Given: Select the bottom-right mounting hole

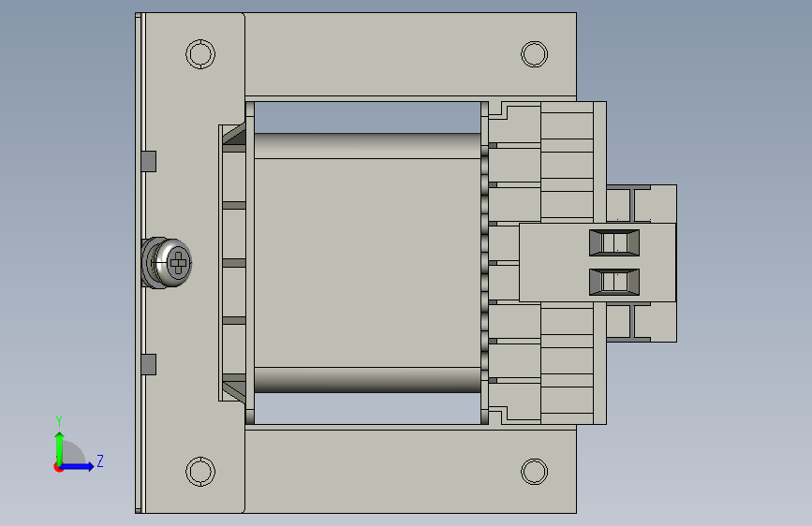Looking at the screenshot, I should click(534, 471).
